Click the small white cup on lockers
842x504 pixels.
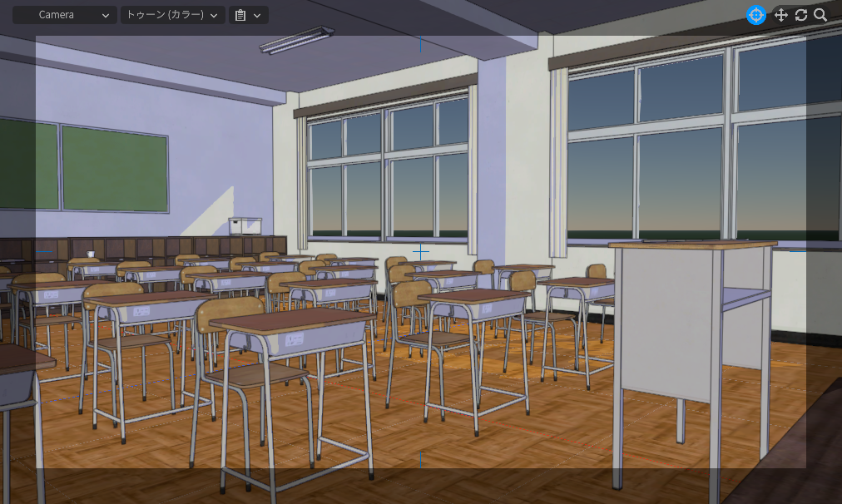pyautogui.click(x=91, y=254)
